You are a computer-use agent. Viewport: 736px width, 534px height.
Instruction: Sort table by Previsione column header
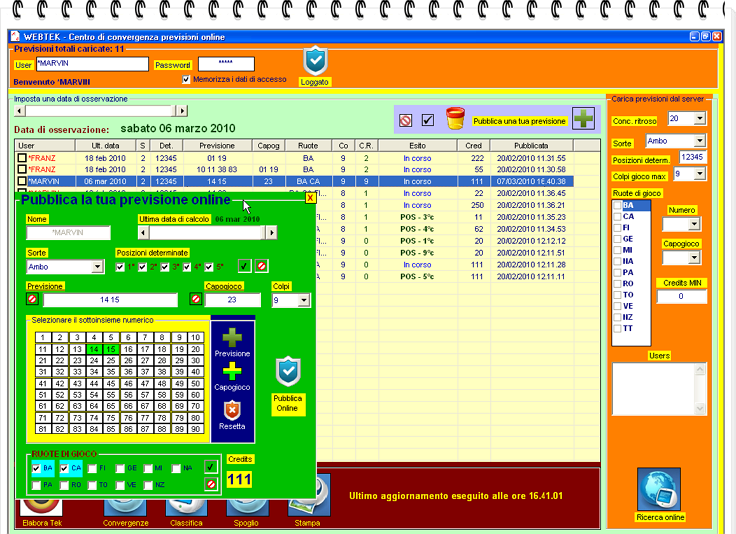point(217,145)
